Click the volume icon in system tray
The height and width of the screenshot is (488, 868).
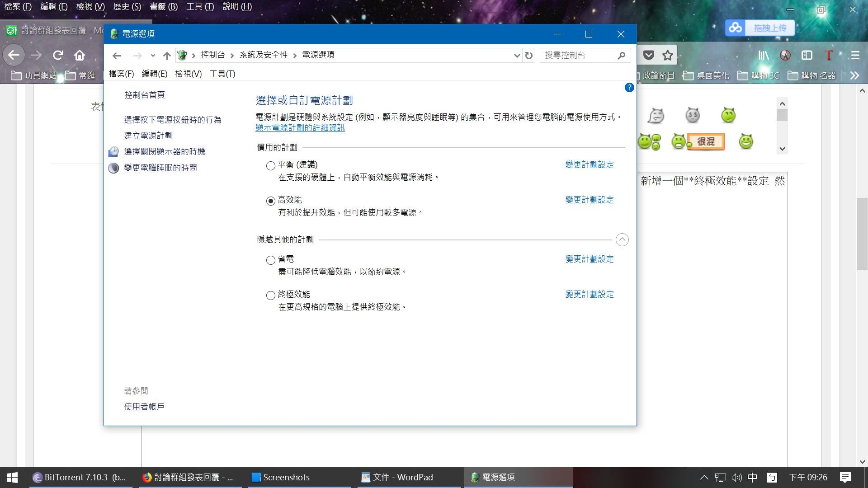click(x=736, y=477)
